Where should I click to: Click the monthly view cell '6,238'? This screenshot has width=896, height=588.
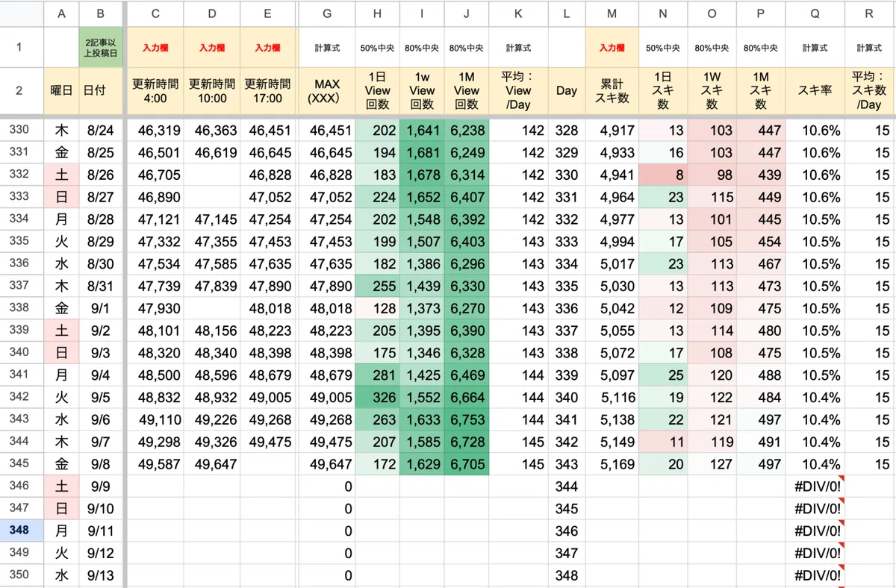click(467, 131)
